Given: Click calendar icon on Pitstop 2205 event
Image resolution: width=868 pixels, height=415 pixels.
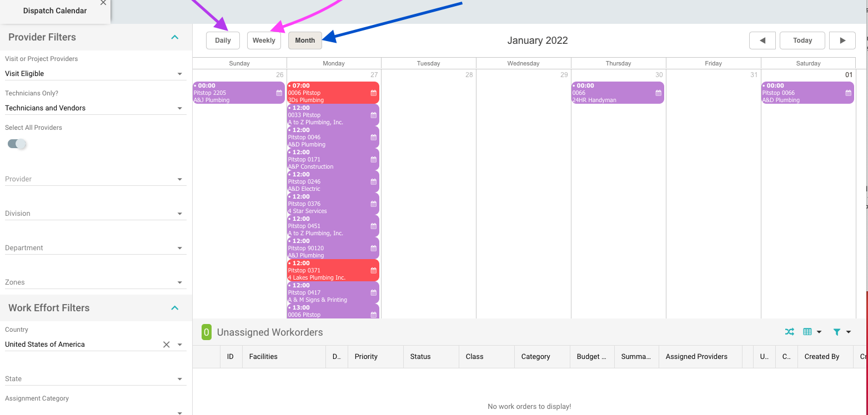Looking at the screenshot, I should click(x=279, y=93).
